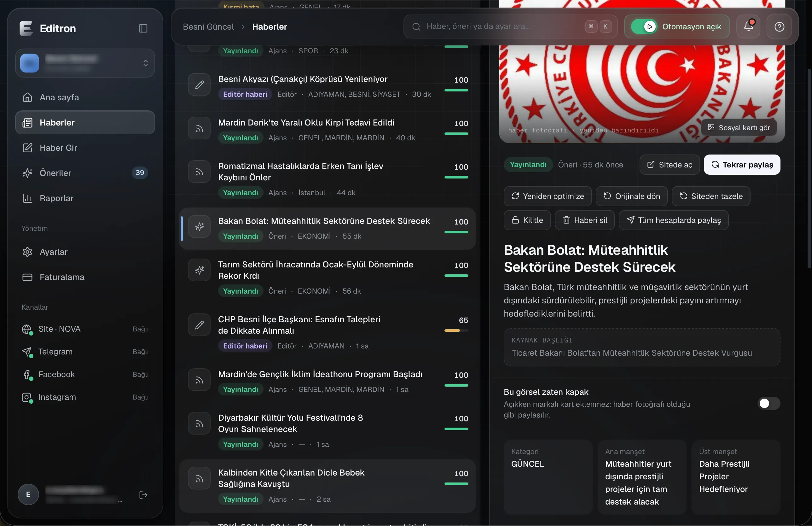
Task: Click the RSS icon on Mardin Derik'te Kirpi story
Action: click(x=199, y=128)
